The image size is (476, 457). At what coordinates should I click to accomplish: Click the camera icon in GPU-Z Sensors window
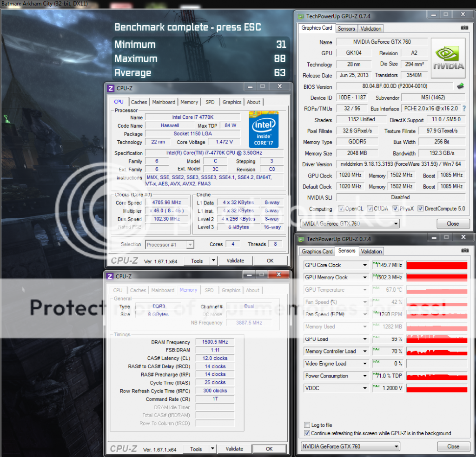464,251
